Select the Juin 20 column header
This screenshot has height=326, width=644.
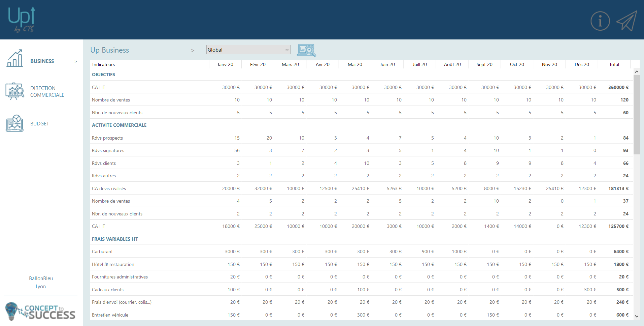(387, 64)
